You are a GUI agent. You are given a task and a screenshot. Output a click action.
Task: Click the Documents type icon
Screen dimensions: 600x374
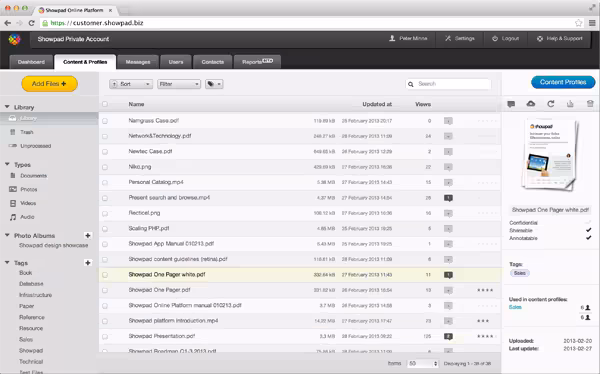pos(13,176)
